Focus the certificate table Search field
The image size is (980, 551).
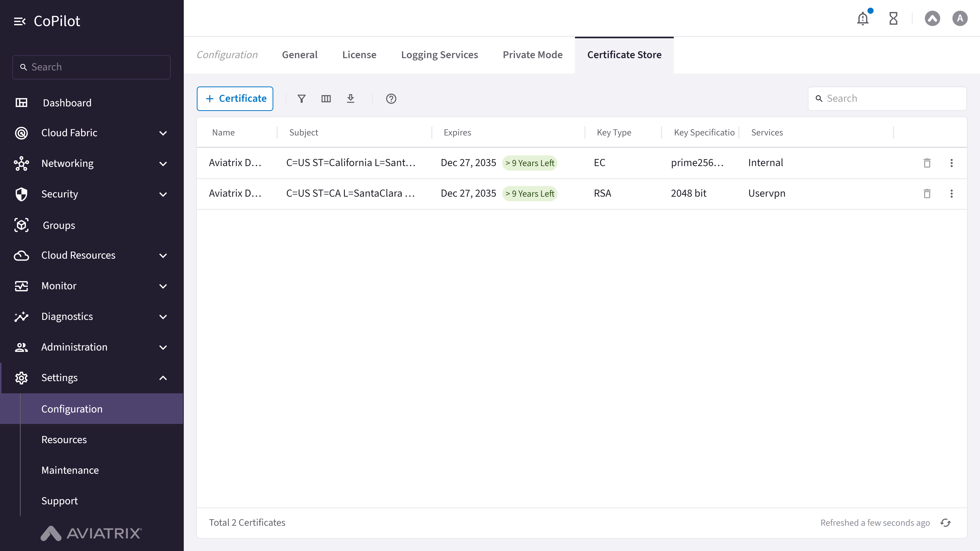887,99
